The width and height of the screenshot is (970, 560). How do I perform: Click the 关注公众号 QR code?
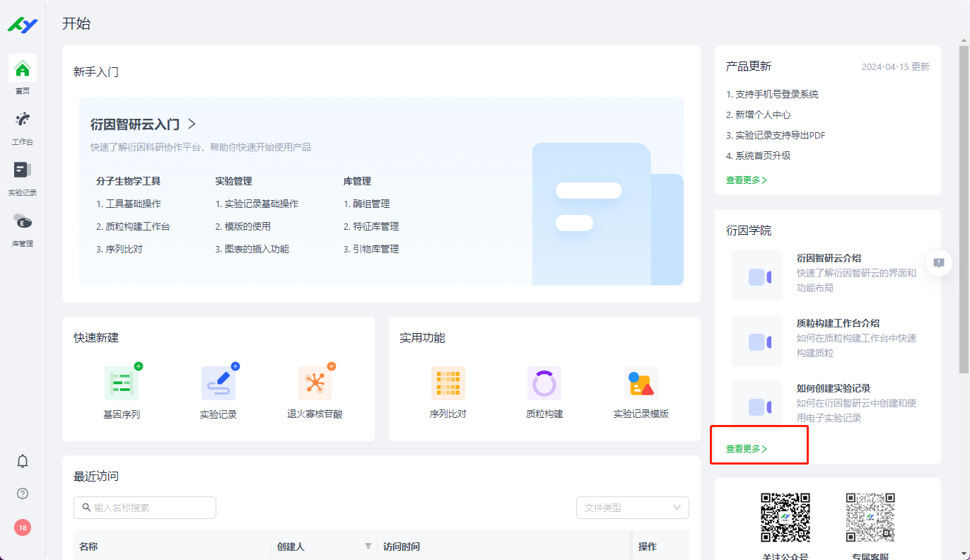tap(785, 515)
